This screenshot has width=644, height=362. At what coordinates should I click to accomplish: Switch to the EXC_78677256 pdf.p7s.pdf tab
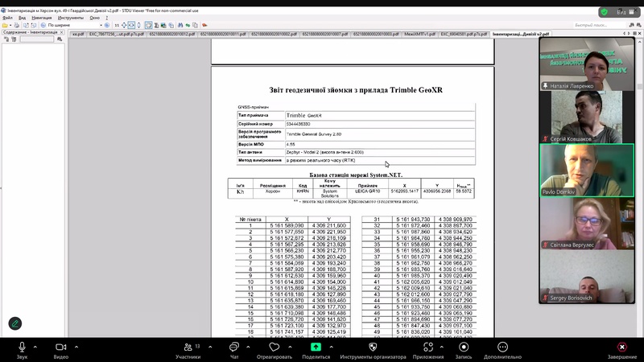(x=117, y=34)
